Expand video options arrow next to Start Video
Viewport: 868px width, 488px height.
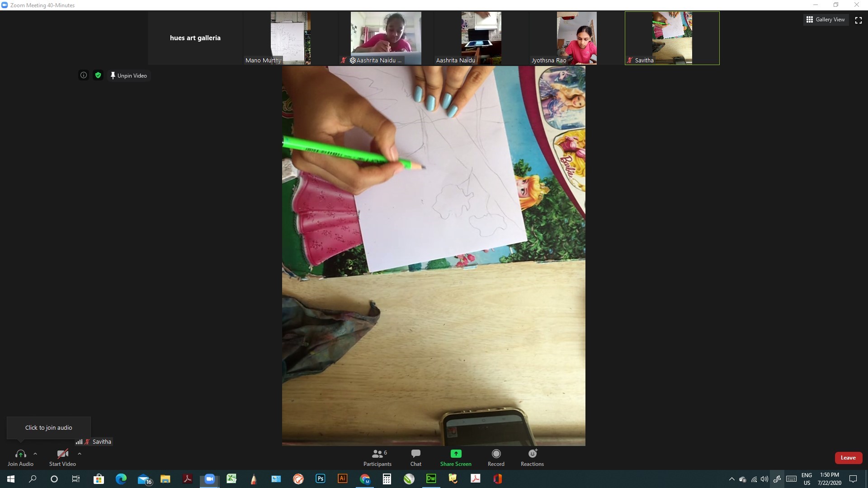[80, 454]
